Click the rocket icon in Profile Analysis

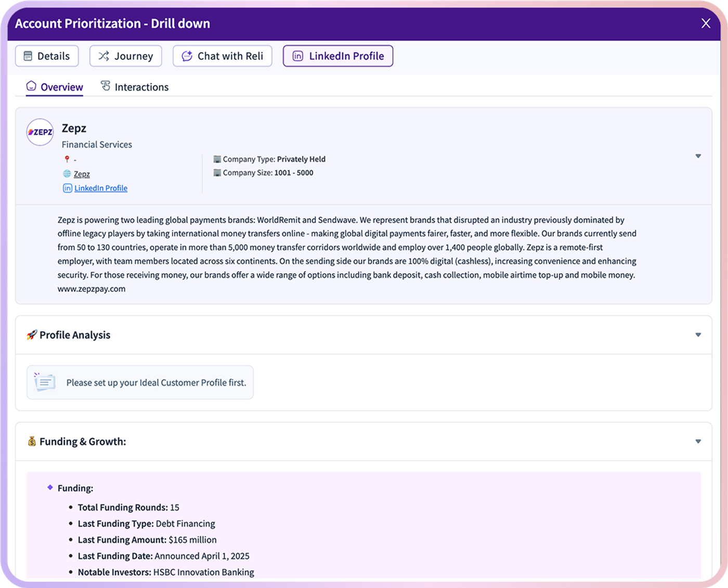pos(32,335)
